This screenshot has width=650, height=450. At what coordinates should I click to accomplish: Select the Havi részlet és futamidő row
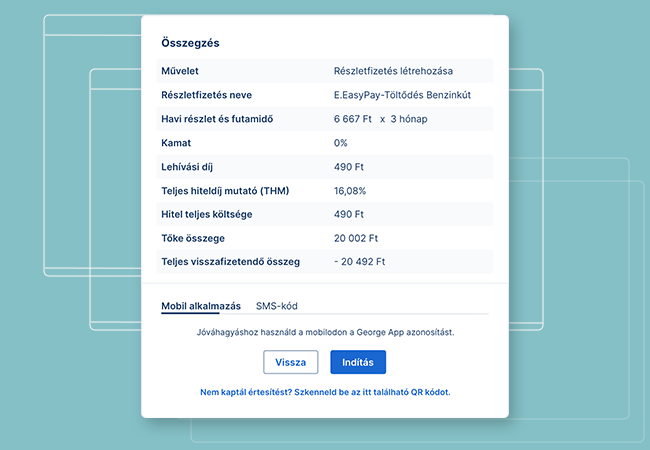[325, 119]
